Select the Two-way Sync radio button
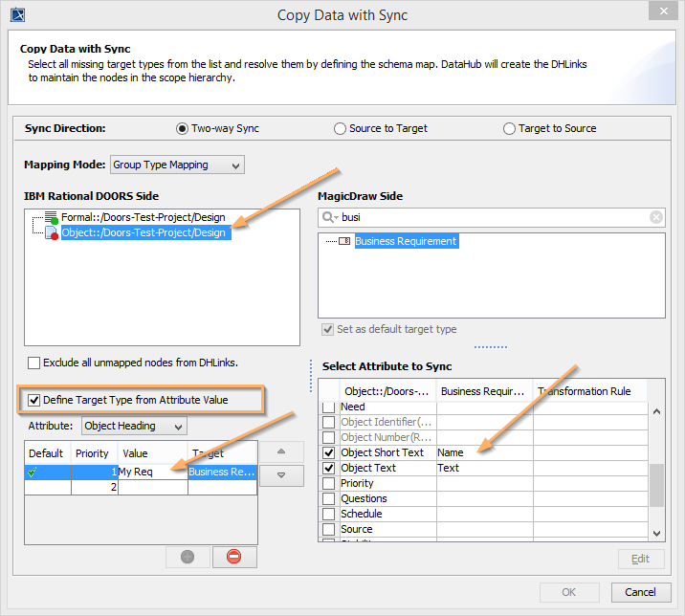Image resolution: width=685 pixels, height=616 pixels. (x=182, y=129)
